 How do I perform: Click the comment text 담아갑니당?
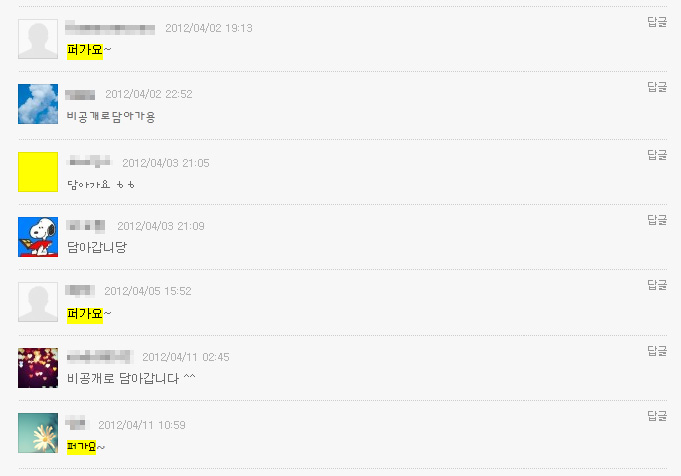[x=97, y=248]
